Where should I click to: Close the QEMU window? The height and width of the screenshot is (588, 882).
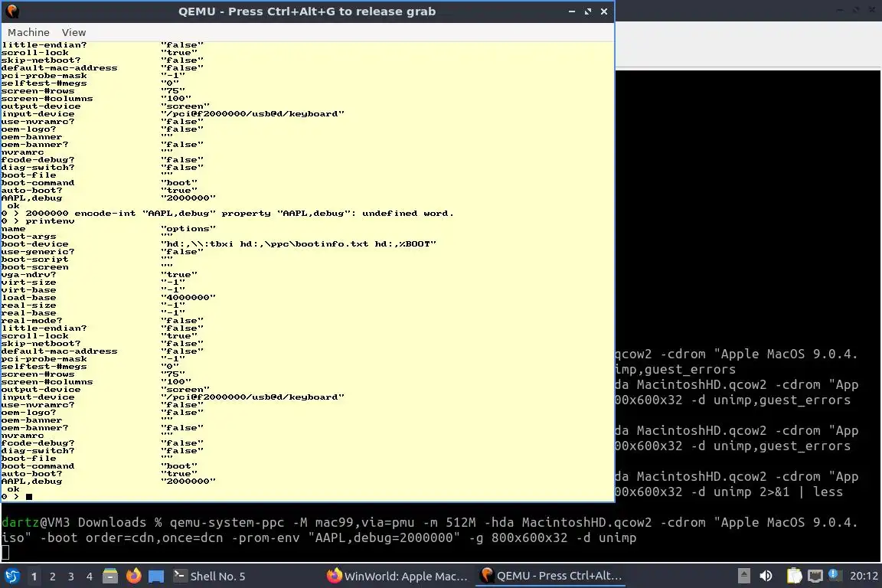604,11
